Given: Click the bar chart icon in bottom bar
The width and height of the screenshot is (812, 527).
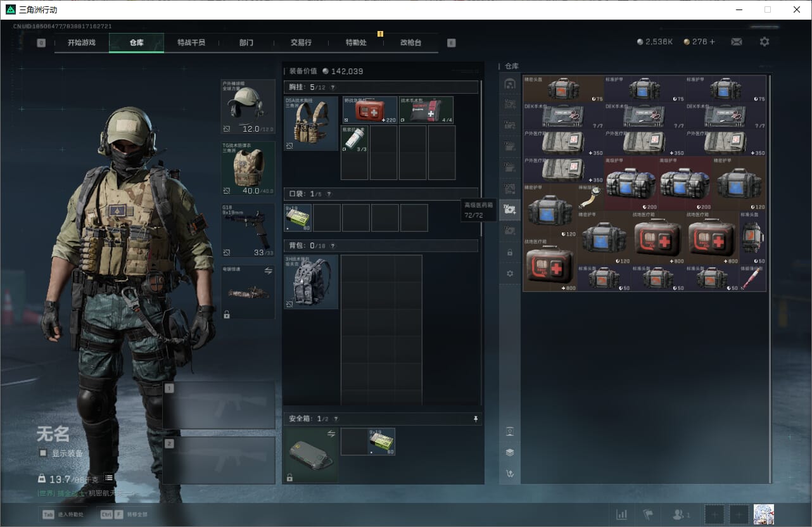Looking at the screenshot, I should pyautogui.click(x=622, y=514).
